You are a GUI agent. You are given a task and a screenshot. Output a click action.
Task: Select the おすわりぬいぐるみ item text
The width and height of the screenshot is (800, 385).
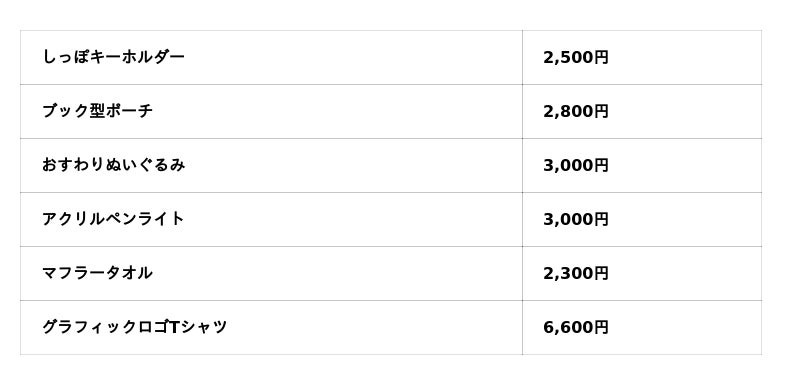pyautogui.click(x=113, y=165)
